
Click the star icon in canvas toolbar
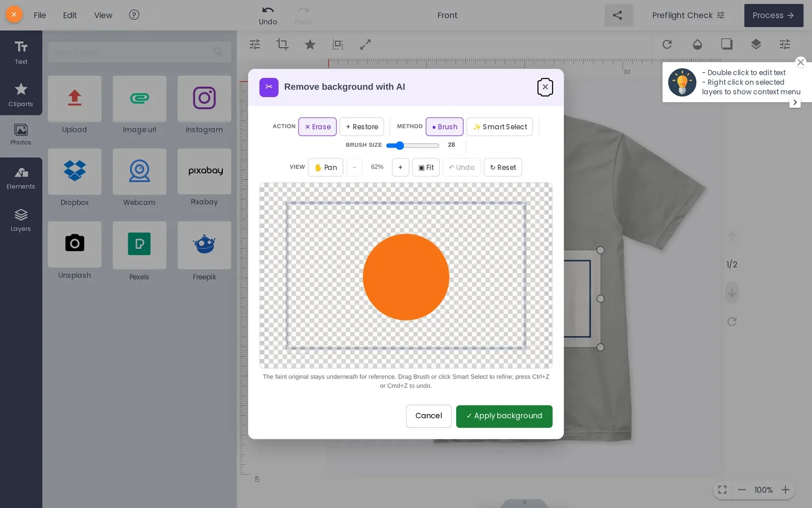point(310,45)
